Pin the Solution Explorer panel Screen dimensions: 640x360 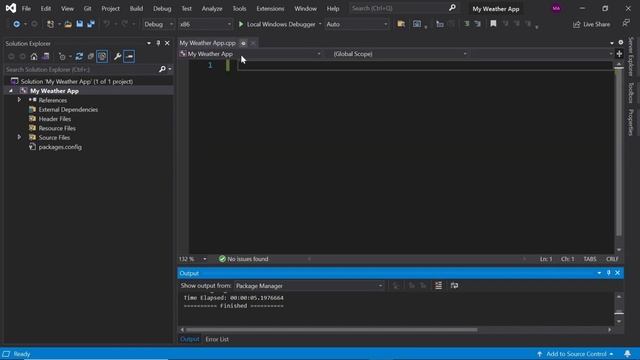[158, 43]
